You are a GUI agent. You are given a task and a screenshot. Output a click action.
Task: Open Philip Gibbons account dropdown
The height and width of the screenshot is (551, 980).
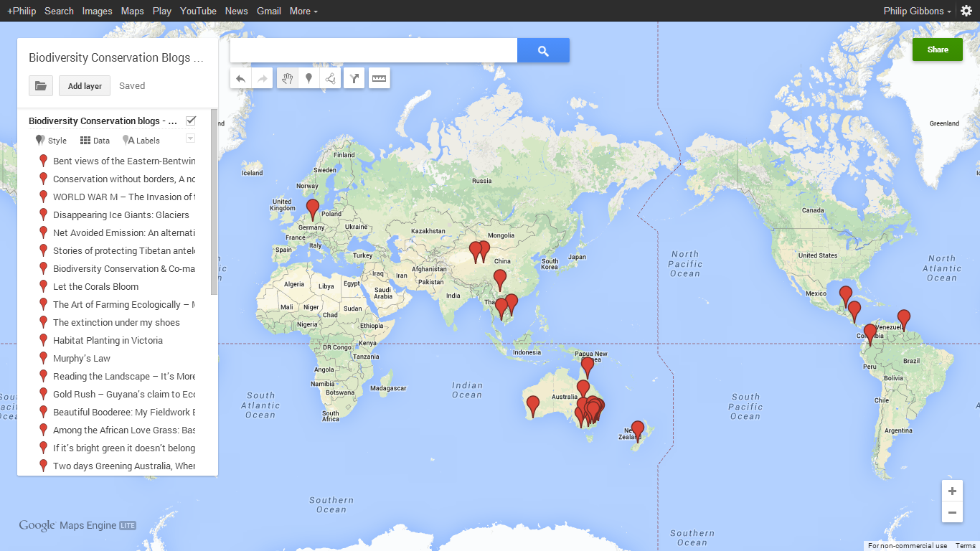pyautogui.click(x=918, y=11)
